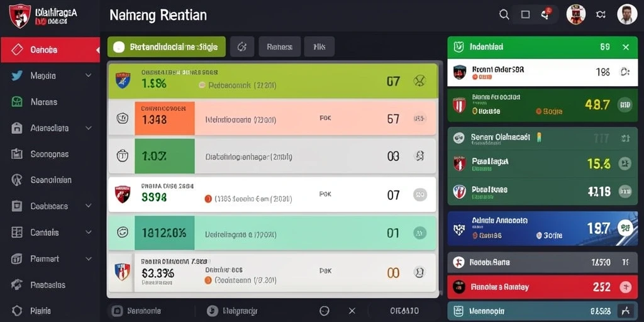Expand the Magda sidebar chevron

[88, 75]
